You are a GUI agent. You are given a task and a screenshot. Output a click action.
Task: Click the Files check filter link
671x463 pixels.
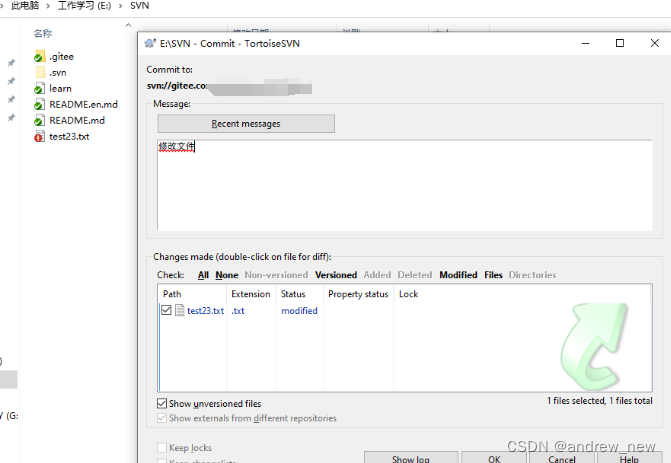point(493,275)
